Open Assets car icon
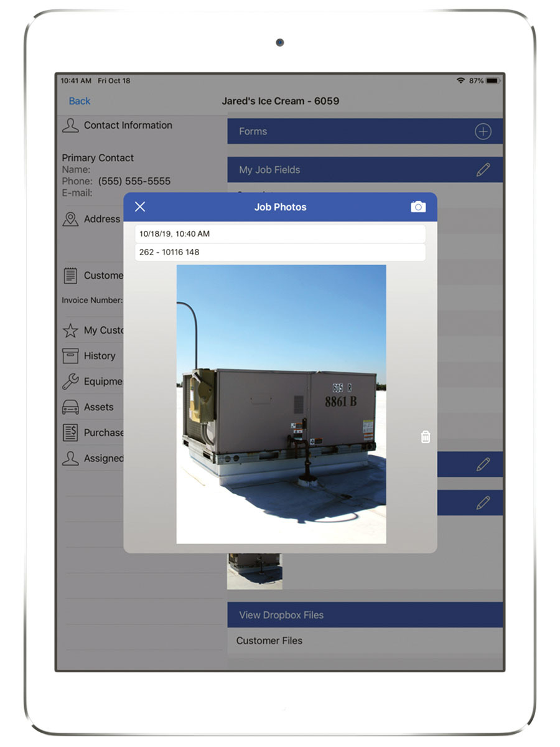 pos(70,407)
